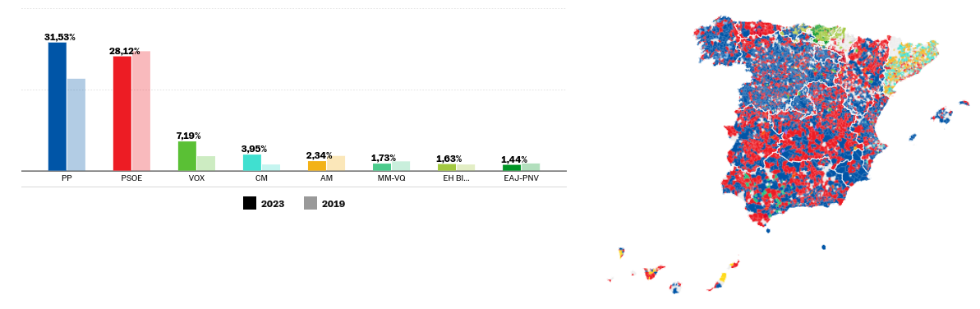Select the Canary Islands on the map
This screenshot has width=980, height=309.
pyautogui.click(x=672, y=272)
